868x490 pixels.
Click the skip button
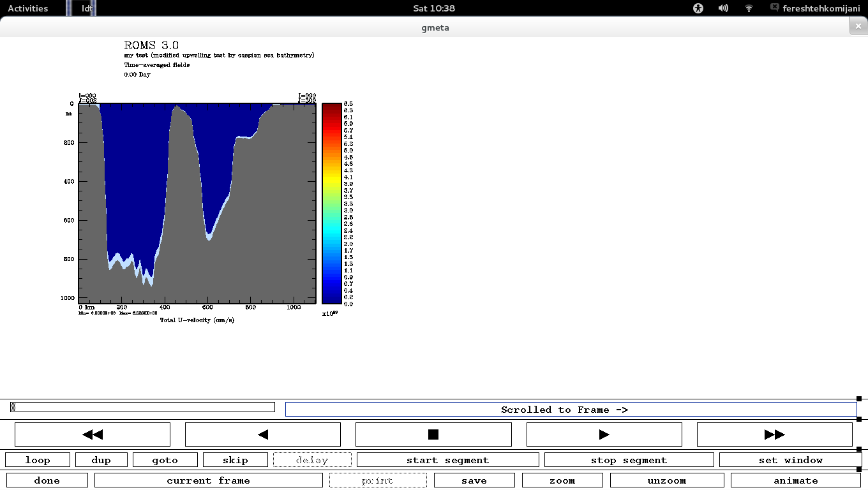click(x=235, y=460)
